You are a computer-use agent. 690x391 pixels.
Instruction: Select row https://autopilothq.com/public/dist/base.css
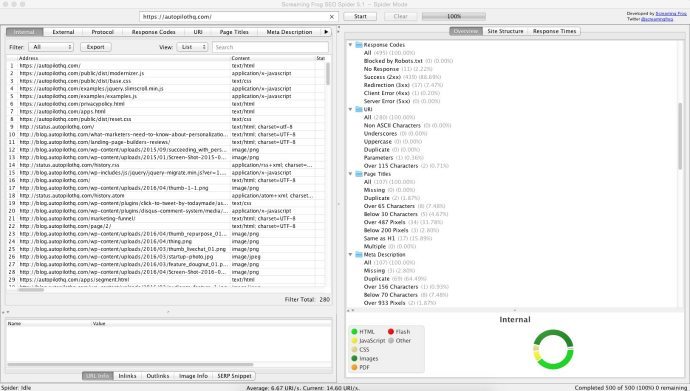166,81
